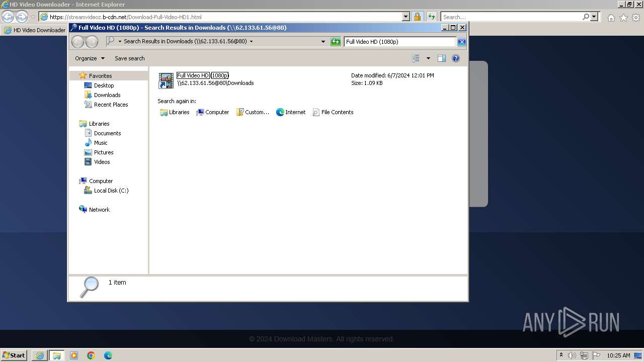The image size is (644, 362).
Task: Click the volume speaker tray icon
Action: 573,355
